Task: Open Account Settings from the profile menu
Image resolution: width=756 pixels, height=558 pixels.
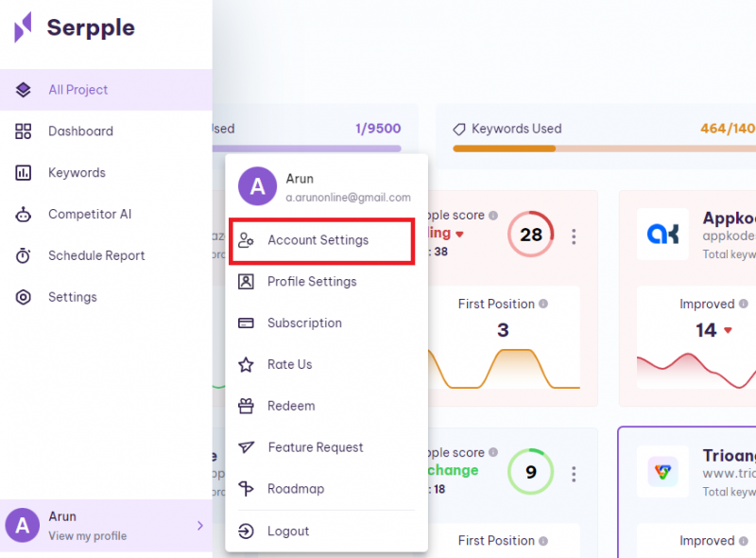Action: [x=318, y=240]
